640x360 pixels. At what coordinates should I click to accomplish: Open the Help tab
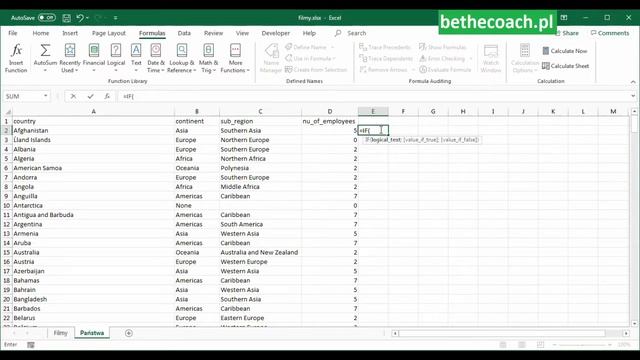[x=309, y=33]
